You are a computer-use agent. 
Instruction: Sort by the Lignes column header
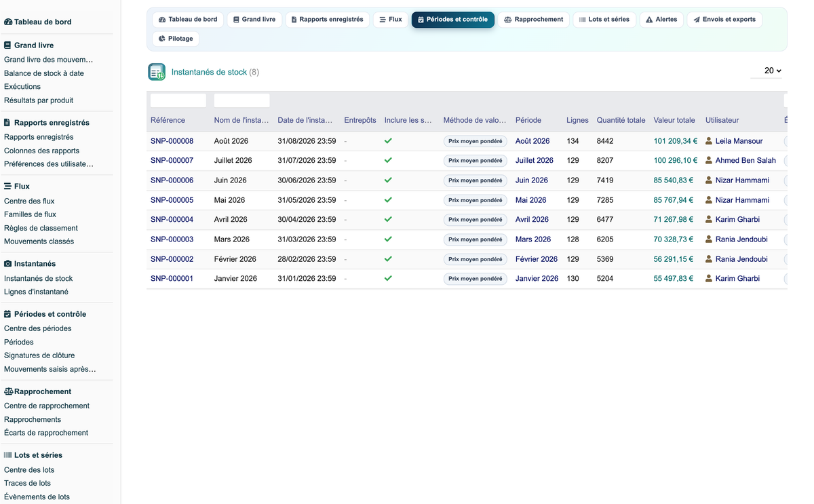tap(577, 120)
